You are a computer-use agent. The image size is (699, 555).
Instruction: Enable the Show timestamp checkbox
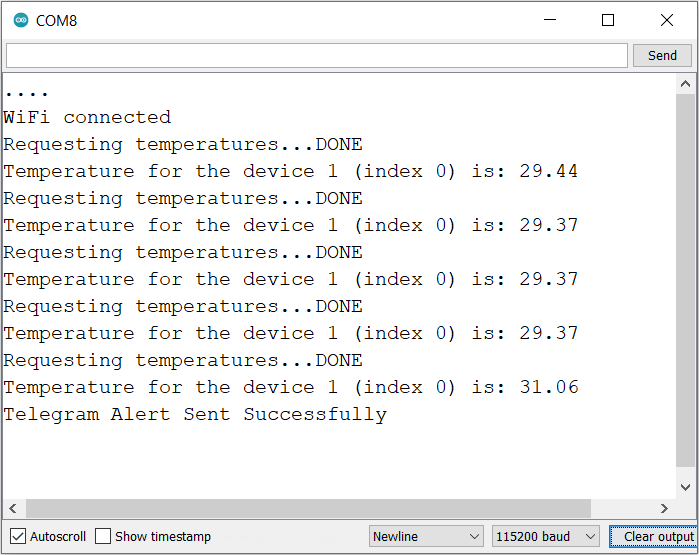pyautogui.click(x=103, y=536)
